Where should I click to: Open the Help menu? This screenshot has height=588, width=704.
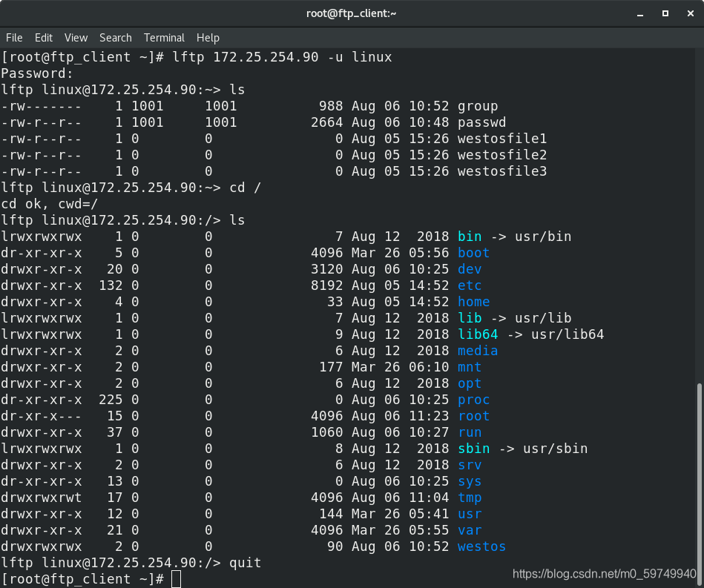point(208,38)
